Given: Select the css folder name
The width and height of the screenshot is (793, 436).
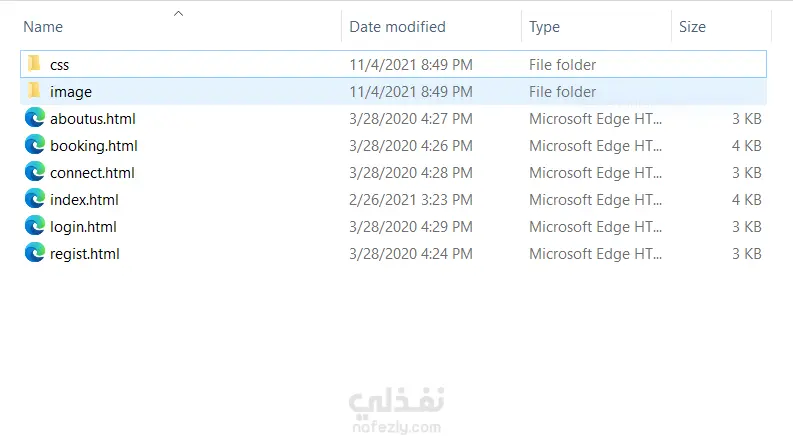Looking at the screenshot, I should [x=59, y=64].
